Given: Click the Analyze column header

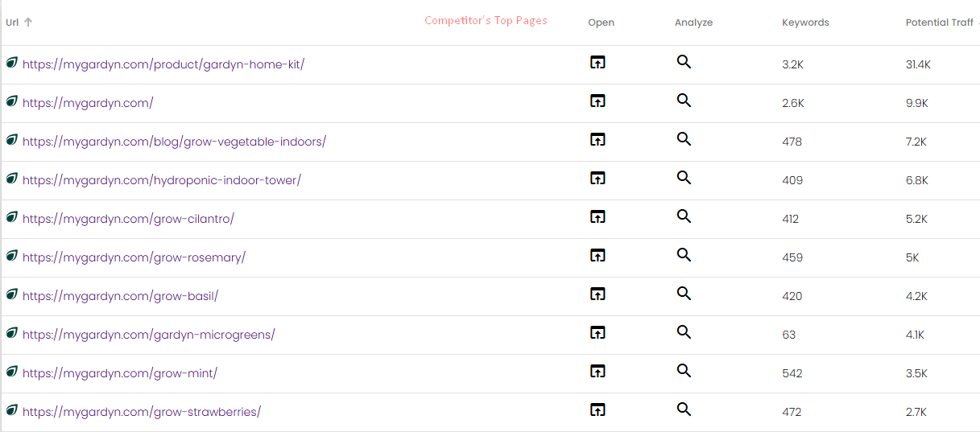Looking at the screenshot, I should coord(693,23).
